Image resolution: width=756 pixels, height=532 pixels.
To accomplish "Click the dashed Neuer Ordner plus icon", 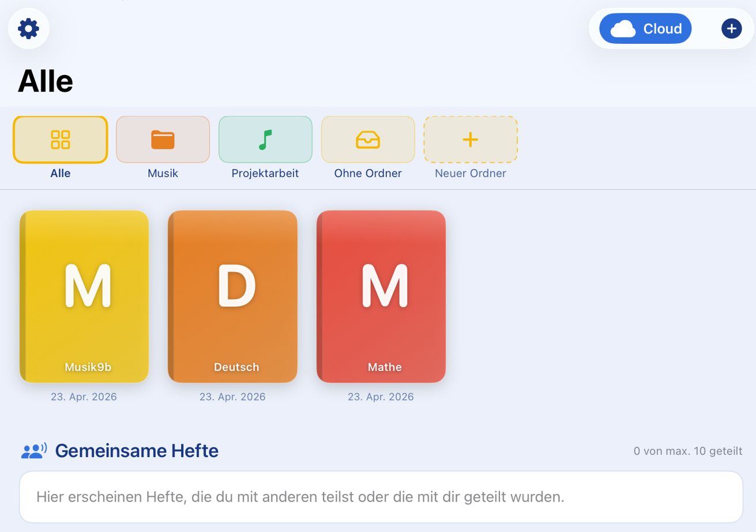I will [470, 139].
